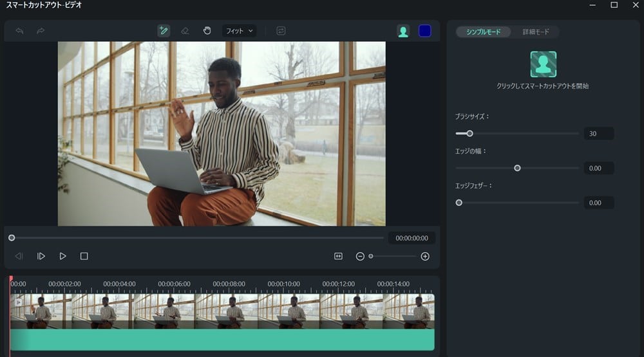Click the compare swap icon in toolbar
The width and height of the screenshot is (644, 357).
[x=281, y=31]
